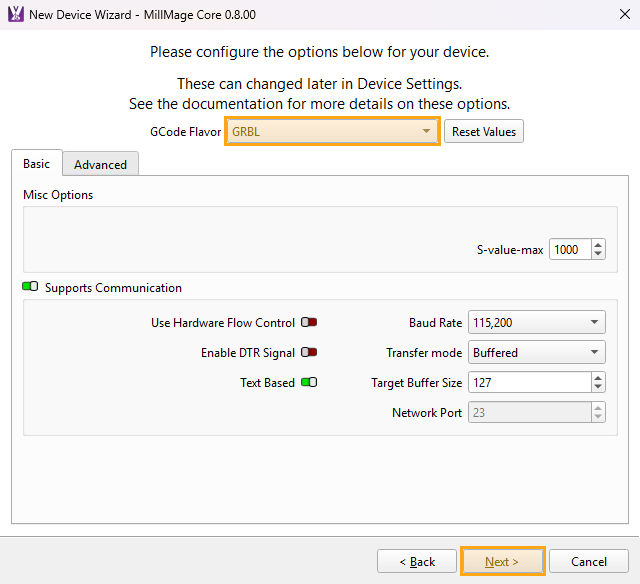Click the MillMage app icon in title bar
The width and height of the screenshot is (640, 584).
point(15,15)
